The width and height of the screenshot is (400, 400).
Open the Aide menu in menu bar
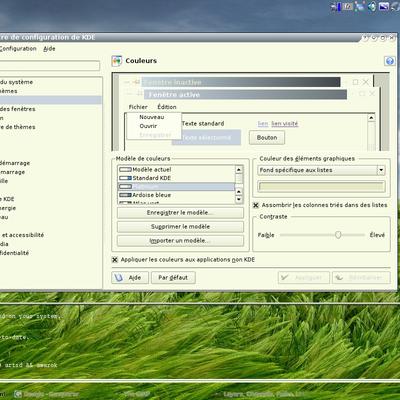pos(49,49)
